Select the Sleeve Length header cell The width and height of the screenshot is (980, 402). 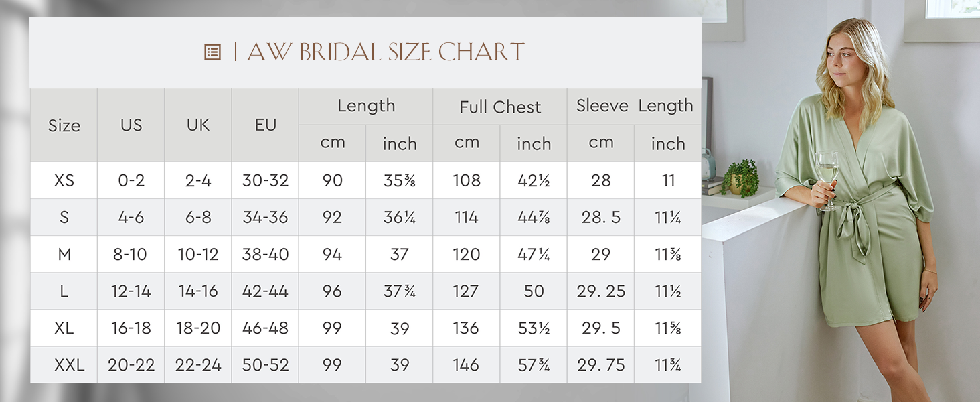635,107
